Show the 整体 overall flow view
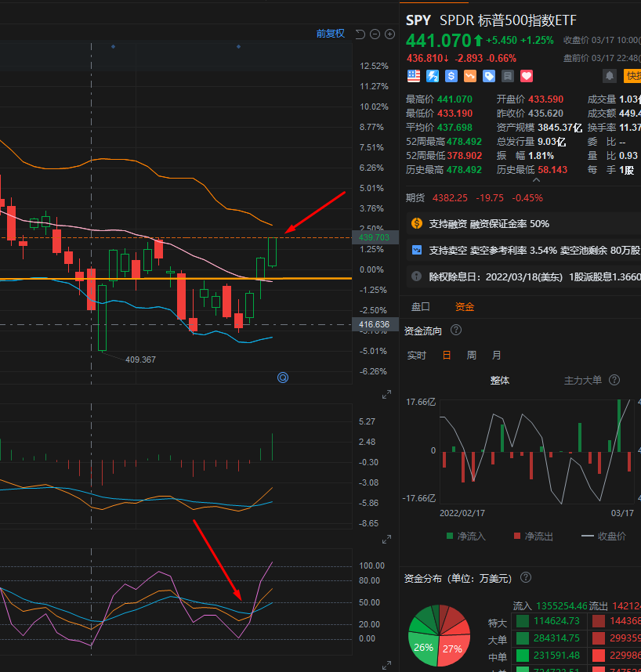The height and width of the screenshot is (672, 641). 499,381
